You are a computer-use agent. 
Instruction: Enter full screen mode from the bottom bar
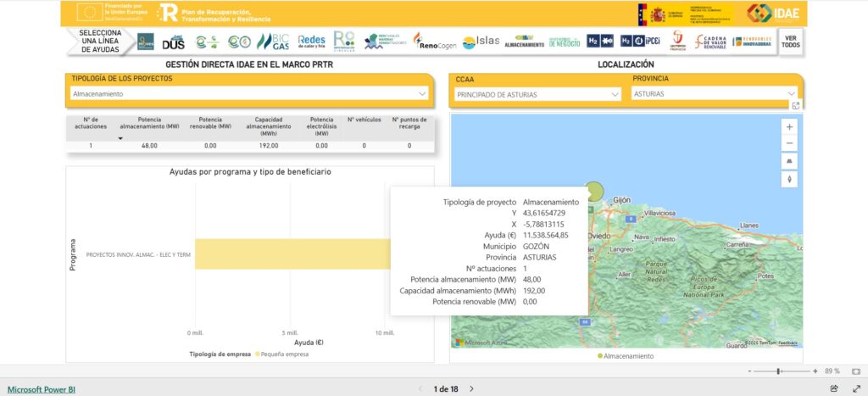(855, 388)
